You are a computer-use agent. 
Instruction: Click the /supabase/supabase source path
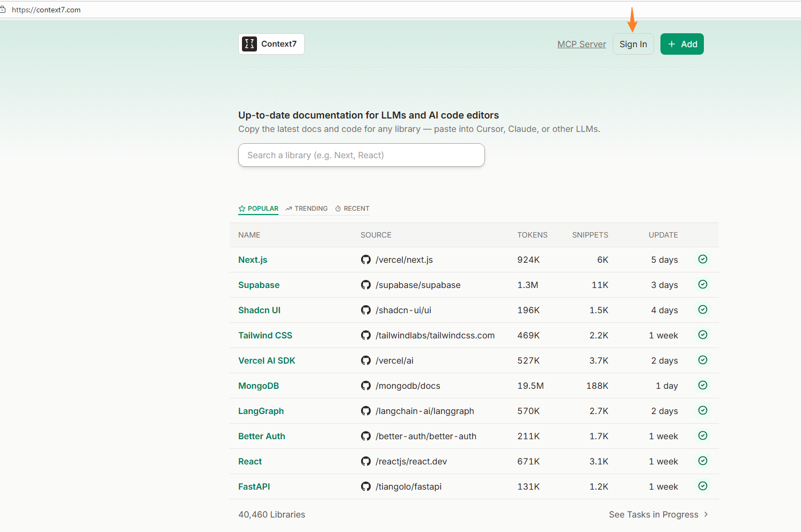[418, 285]
